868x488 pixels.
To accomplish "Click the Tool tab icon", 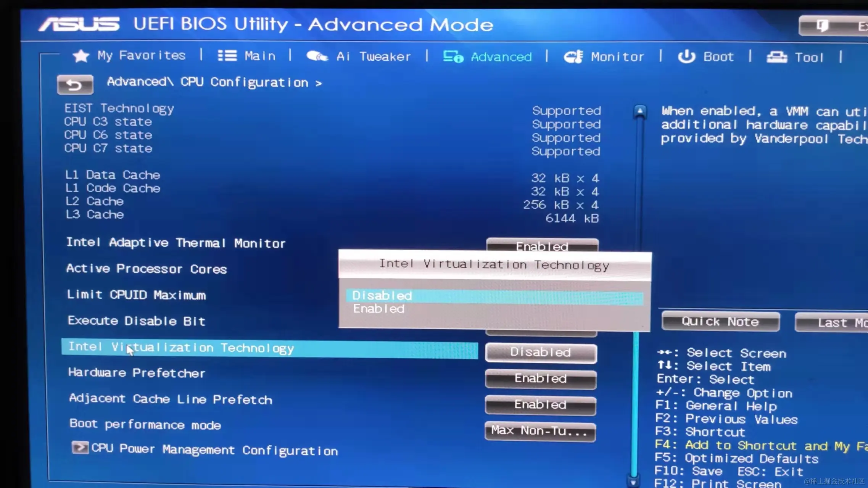I will tap(777, 57).
